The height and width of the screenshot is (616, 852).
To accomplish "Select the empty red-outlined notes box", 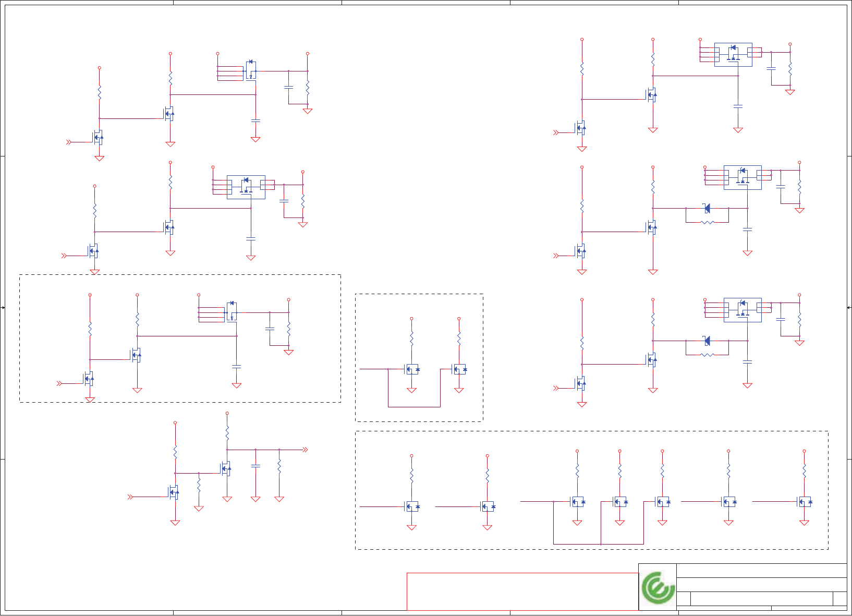I will (x=522, y=591).
